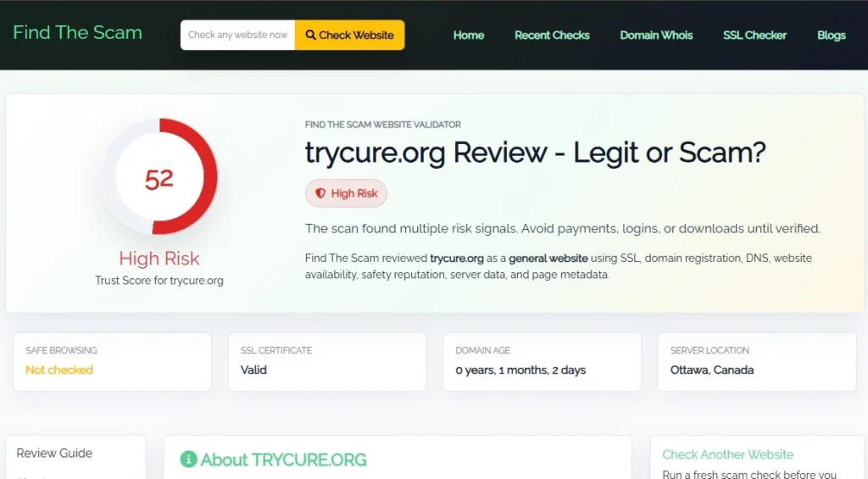
Task: Click the Find The Scam logo
Action: tap(77, 33)
